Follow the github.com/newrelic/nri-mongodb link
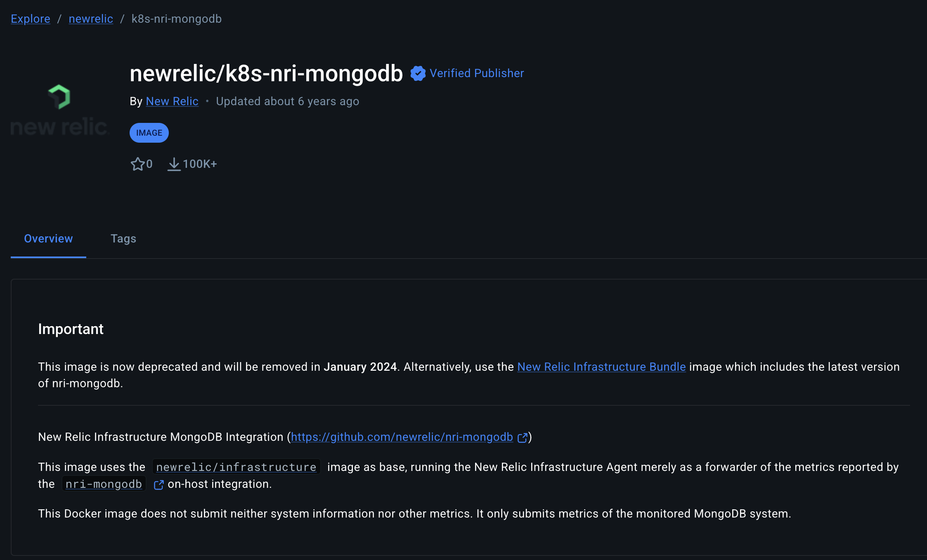927x560 pixels. (402, 437)
